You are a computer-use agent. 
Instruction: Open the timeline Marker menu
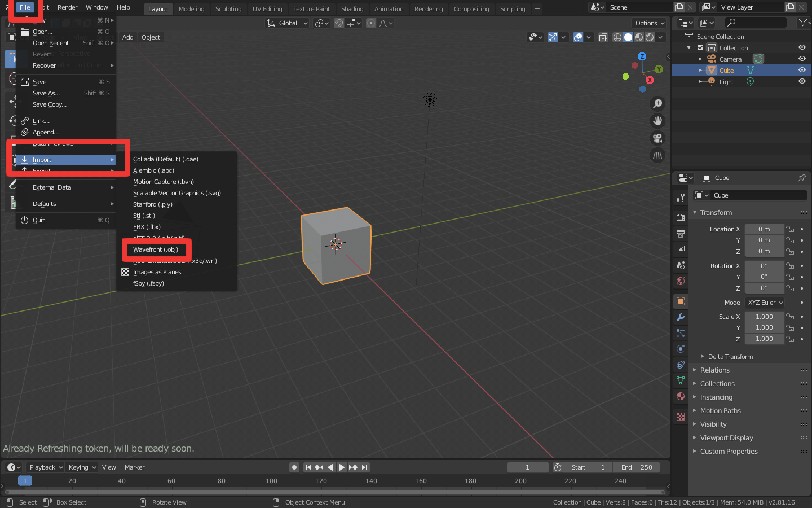(x=135, y=467)
